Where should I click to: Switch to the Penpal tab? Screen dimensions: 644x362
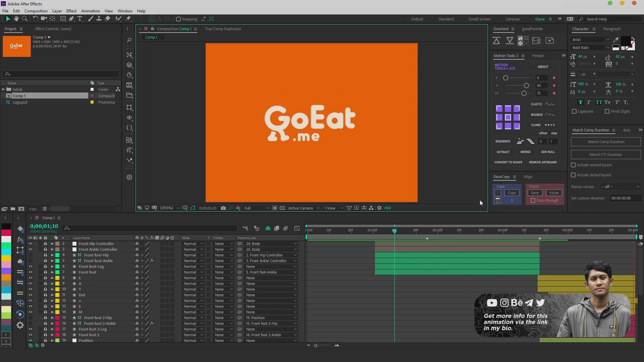tap(538, 56)
